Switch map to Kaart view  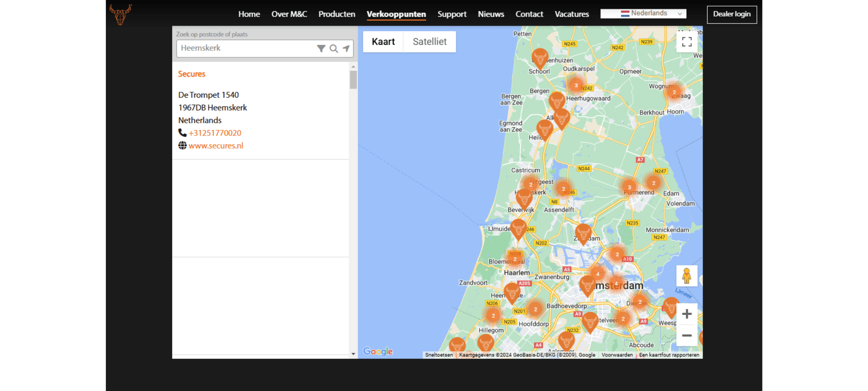tap(383, 42)
